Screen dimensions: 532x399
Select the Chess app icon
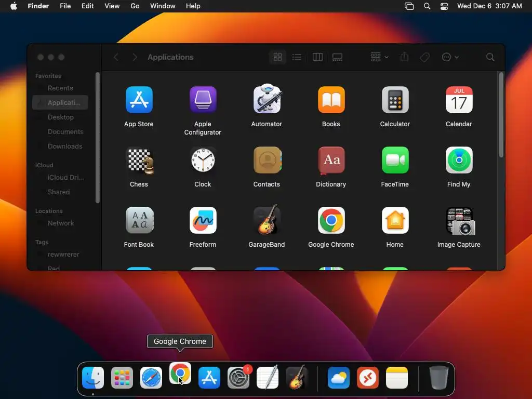coord(139,161)
